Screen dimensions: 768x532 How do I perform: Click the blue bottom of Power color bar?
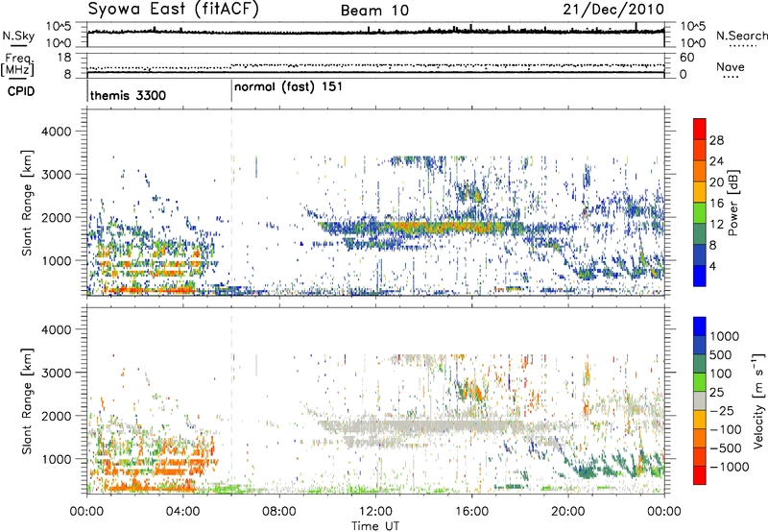(x=700, y=276)
